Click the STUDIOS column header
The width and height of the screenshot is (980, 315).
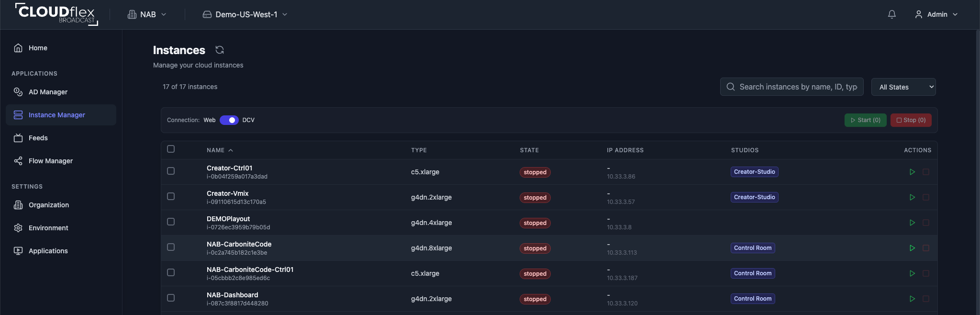point(745,150)
